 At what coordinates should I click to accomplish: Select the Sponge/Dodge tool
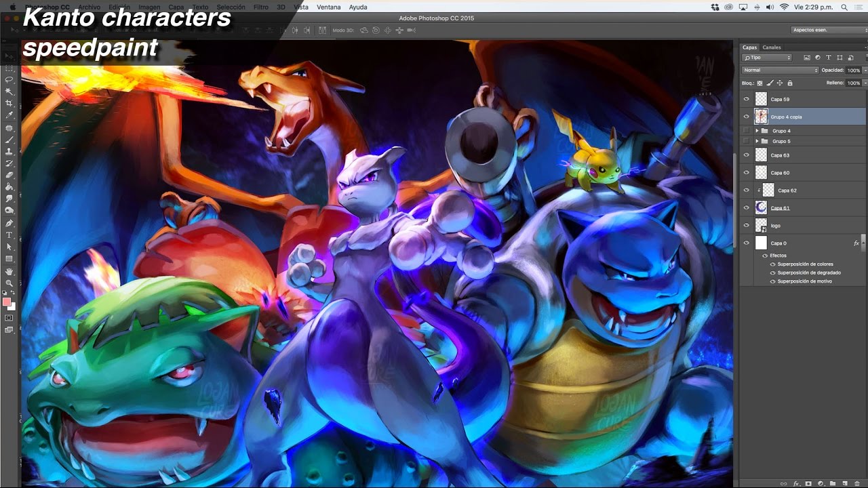click(x=9, y=210)
